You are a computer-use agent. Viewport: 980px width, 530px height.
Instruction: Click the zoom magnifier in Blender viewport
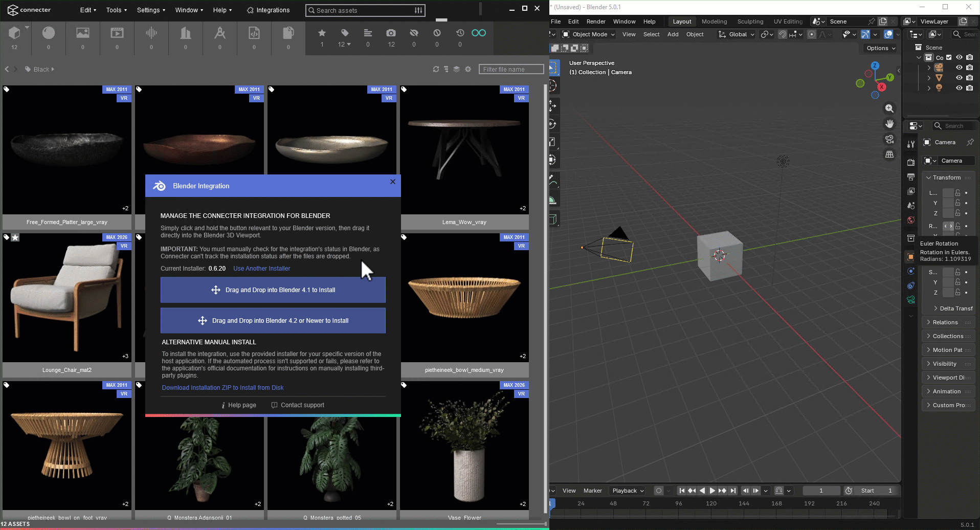tap(889, 108)
